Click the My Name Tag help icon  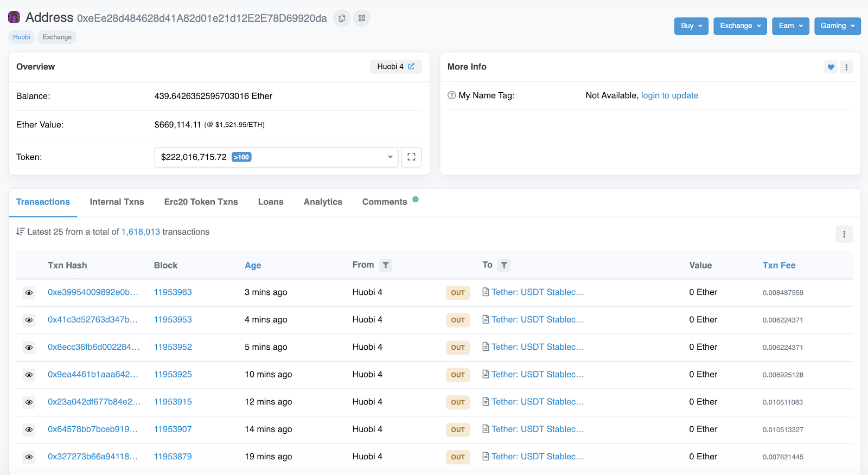[451, 95]
